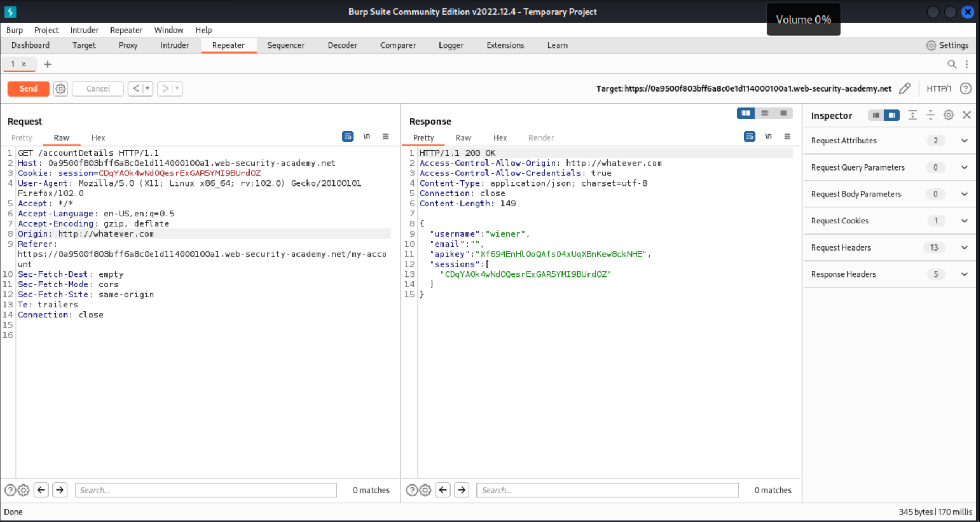980x522 pixels.
Task: Add a new Repeater tab
Action: pyautogui.click(x=47, y=64)
